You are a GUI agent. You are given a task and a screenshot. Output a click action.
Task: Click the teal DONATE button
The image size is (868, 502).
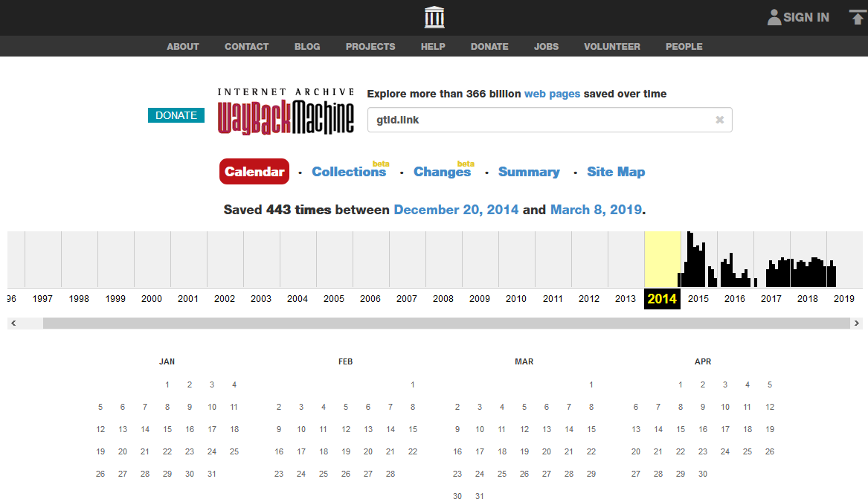click(x=176, y=115)
